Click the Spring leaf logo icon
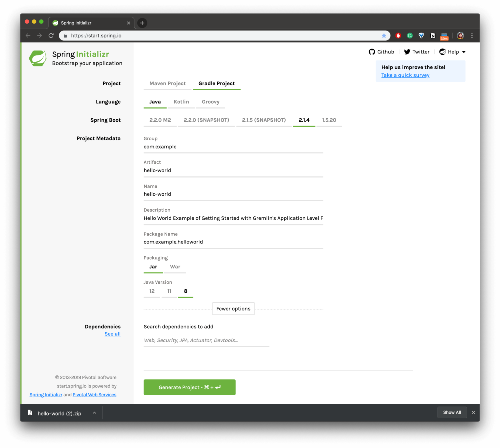Screen dimensions: 500x448 38,58
